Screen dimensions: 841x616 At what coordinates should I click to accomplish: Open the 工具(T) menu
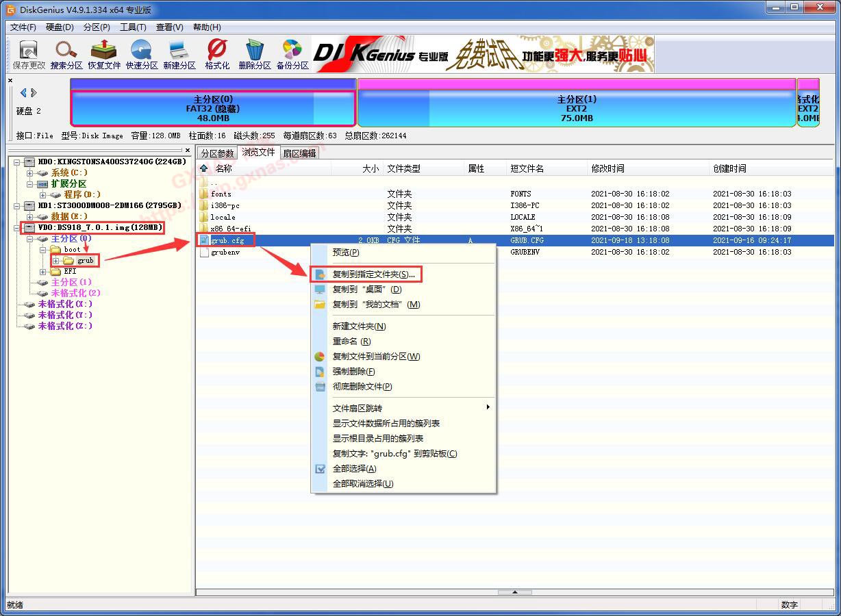coord(133,27)
